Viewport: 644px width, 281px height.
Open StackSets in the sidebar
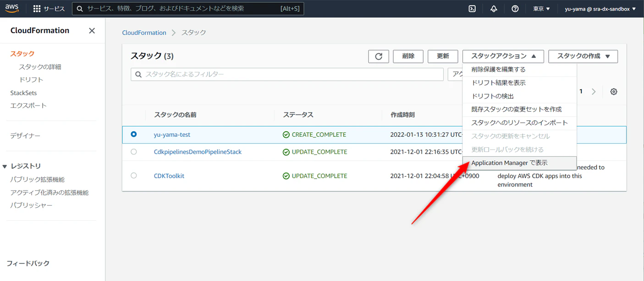point(23,93)
